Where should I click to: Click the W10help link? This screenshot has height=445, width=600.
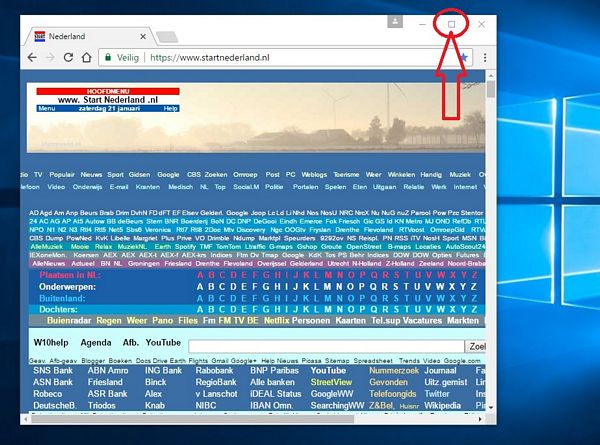51,342
